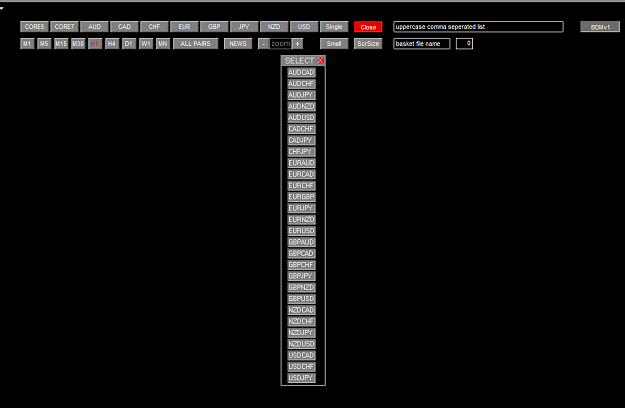Screen dimensions: 625x408
Task: Choose EURJPY from the SELECT list
Action: (301, 208)
